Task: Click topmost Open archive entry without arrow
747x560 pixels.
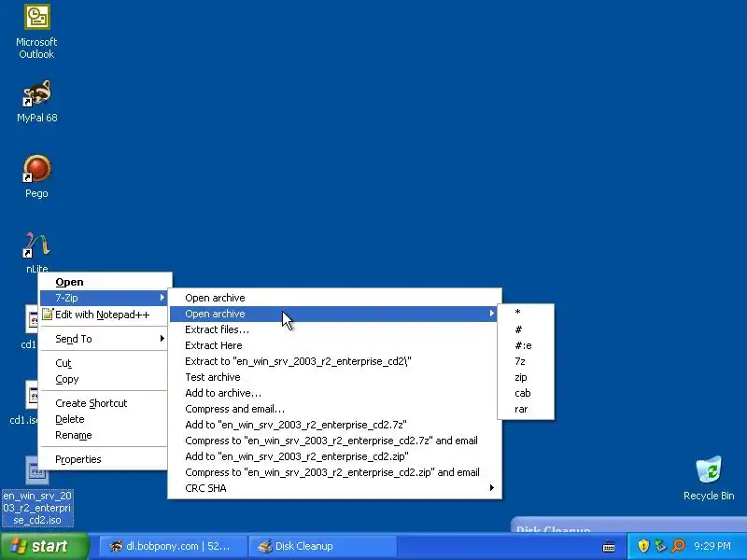Action: coord(334,298)
